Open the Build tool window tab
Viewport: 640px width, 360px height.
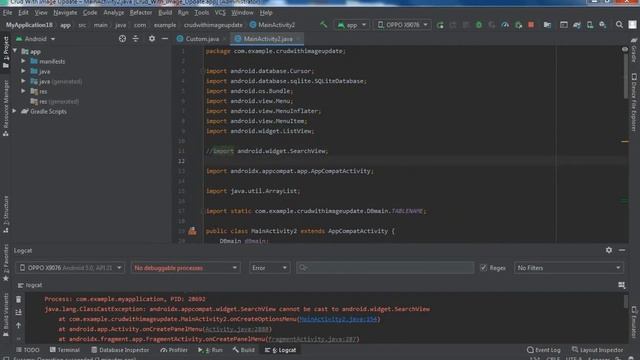(244, 350)
